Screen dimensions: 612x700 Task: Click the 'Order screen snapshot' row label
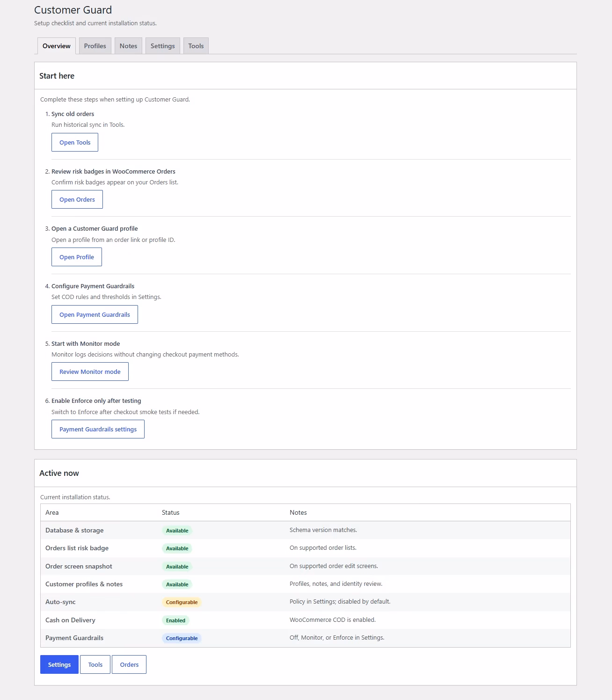79,566
